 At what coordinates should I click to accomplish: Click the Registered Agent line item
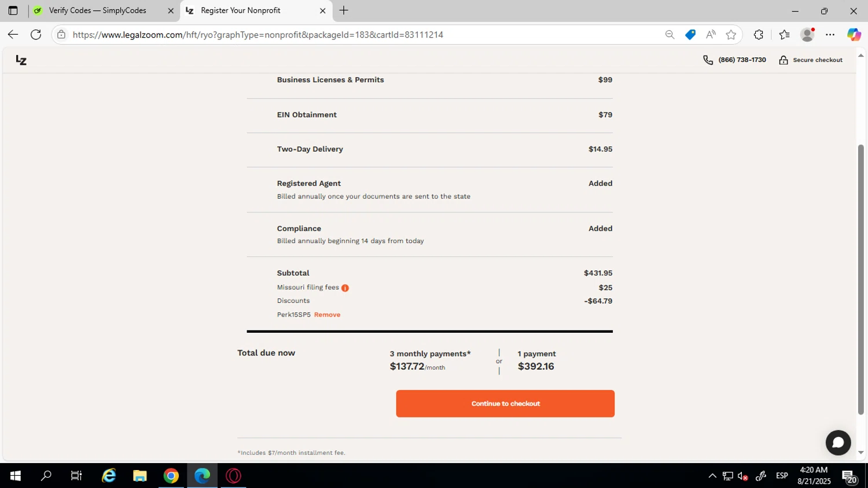(308, 184)
